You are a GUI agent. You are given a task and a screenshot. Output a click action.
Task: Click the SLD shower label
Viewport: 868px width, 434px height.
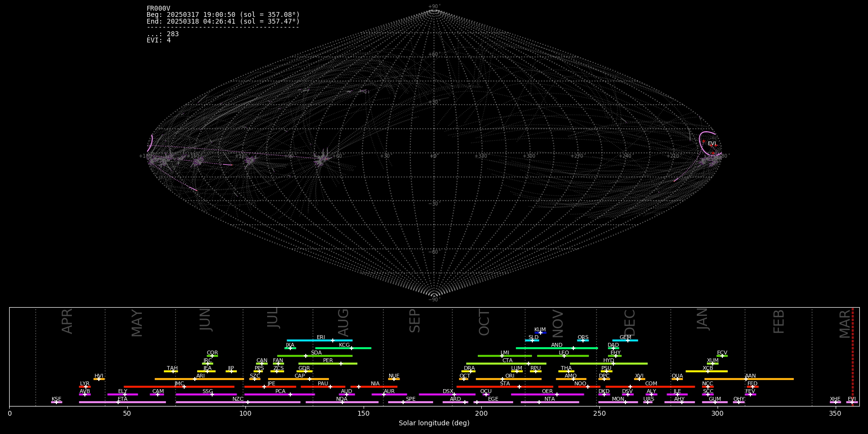[533, 338]
